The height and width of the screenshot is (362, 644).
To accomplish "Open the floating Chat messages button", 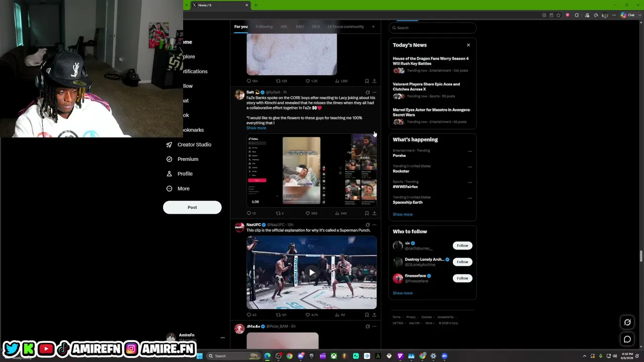I will tap(627, 339).
